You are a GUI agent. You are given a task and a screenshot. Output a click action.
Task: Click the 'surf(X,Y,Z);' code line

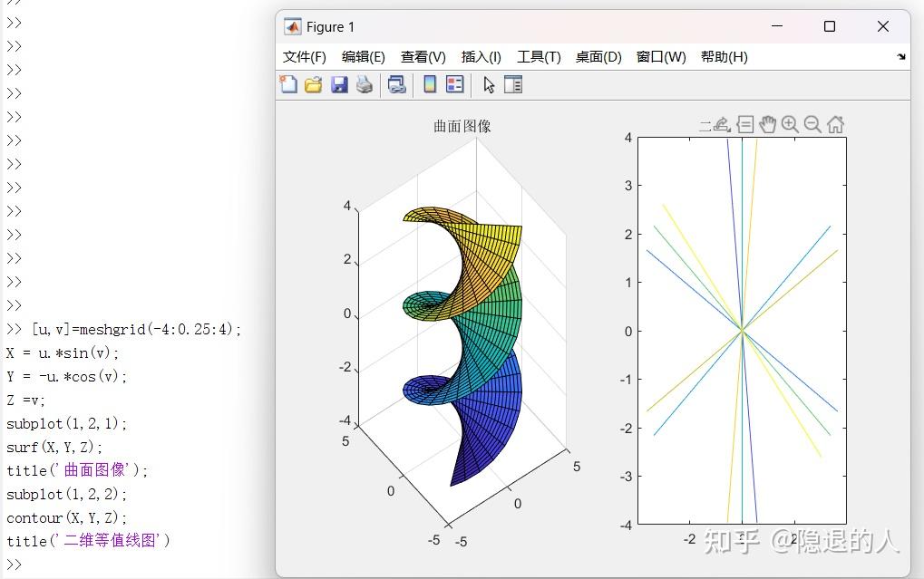54,447
